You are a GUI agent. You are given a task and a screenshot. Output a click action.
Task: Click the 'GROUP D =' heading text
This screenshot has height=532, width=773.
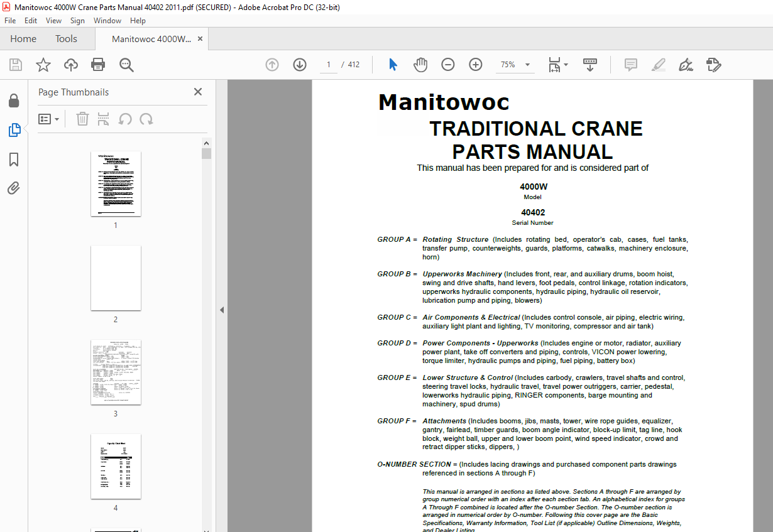(x=397, y=343)
